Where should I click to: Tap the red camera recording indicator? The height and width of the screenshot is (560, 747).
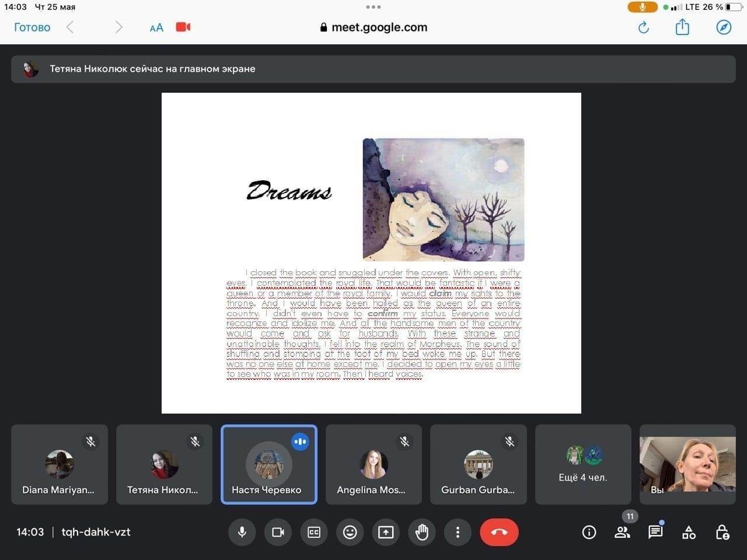click(183, 27)
